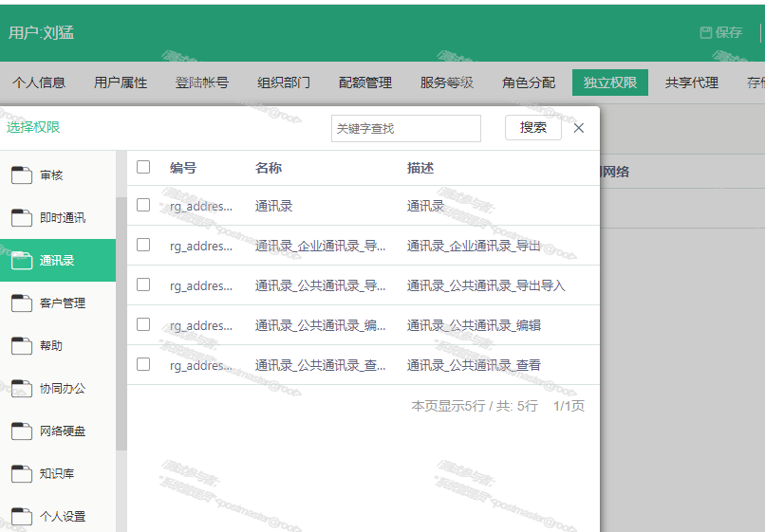This screenshot has height=532, width=765.
Task: Select the highlighted 通讯录 category
Action: coord(57,261)
